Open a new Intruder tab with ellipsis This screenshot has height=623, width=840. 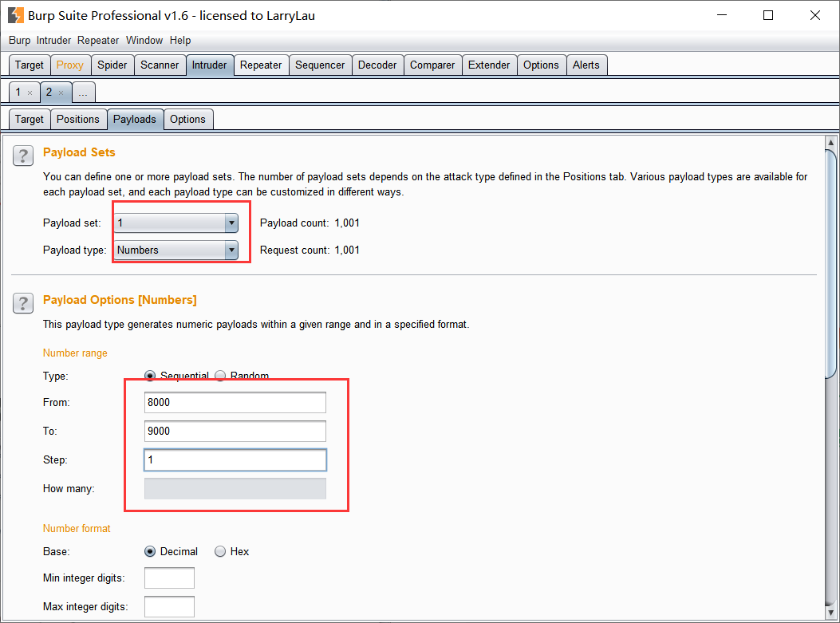click(x=83, y=93)
